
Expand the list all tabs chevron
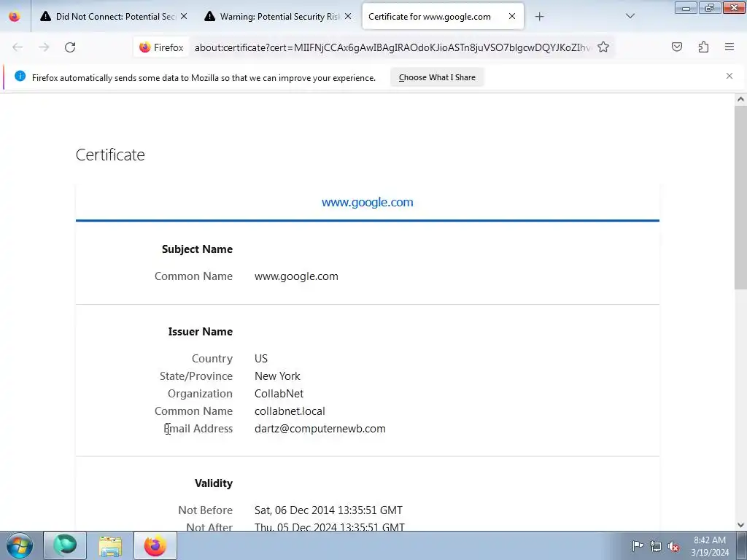click(x=630, y=16)
